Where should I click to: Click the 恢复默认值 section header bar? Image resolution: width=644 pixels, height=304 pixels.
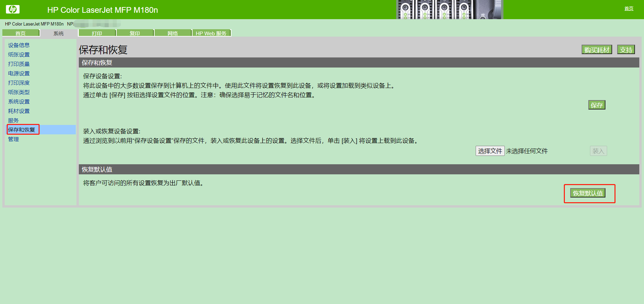[x=359, y=169]
